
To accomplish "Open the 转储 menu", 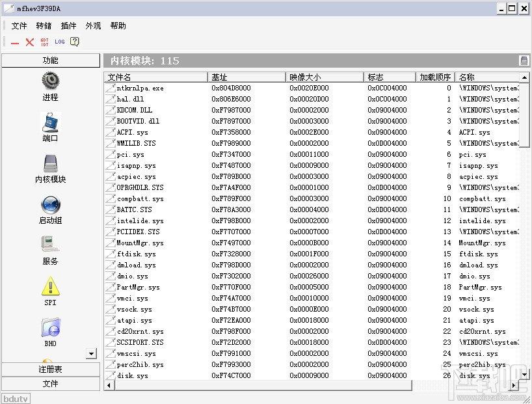I will pyautogui.click(x=43, y=25).
